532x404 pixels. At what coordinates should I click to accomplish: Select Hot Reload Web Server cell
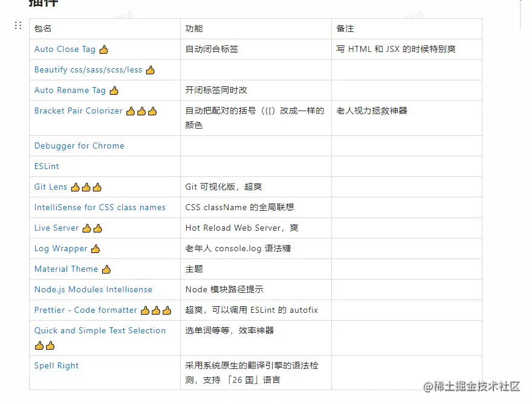[x=256, y=228]
